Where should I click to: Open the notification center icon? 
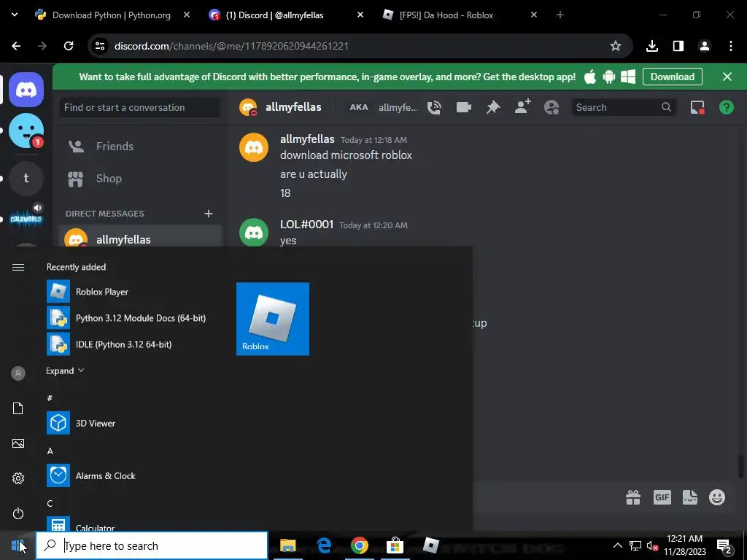pos(724,546)
